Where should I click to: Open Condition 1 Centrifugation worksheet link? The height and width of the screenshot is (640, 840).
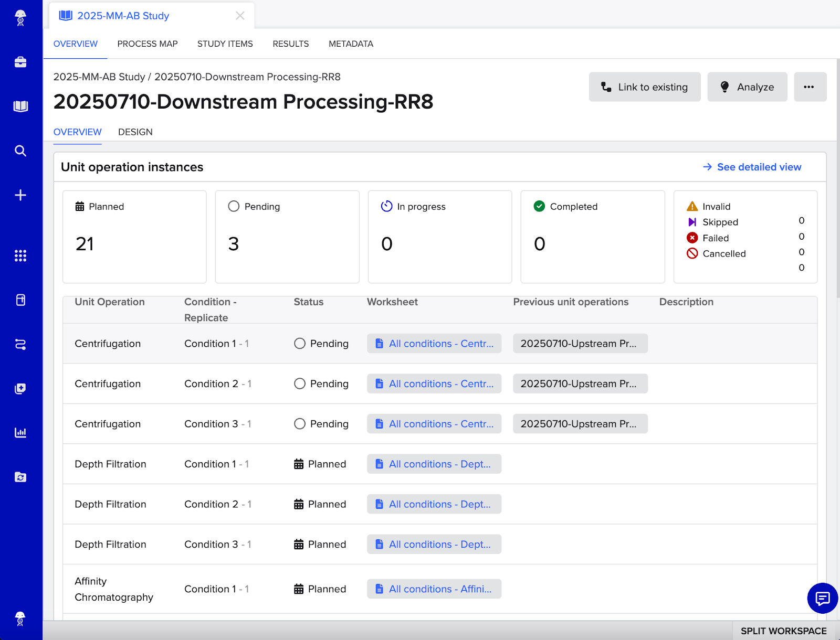(x=434, y=344)
